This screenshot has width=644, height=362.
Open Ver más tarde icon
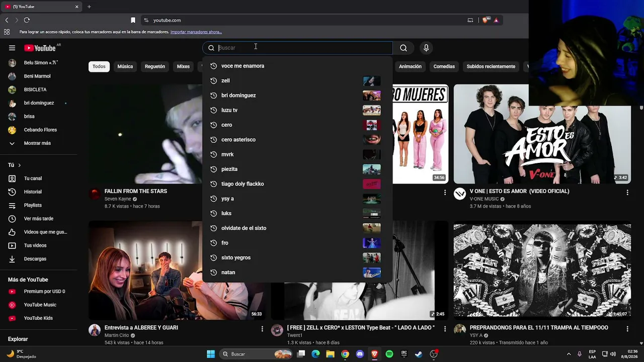click(12, 219)
